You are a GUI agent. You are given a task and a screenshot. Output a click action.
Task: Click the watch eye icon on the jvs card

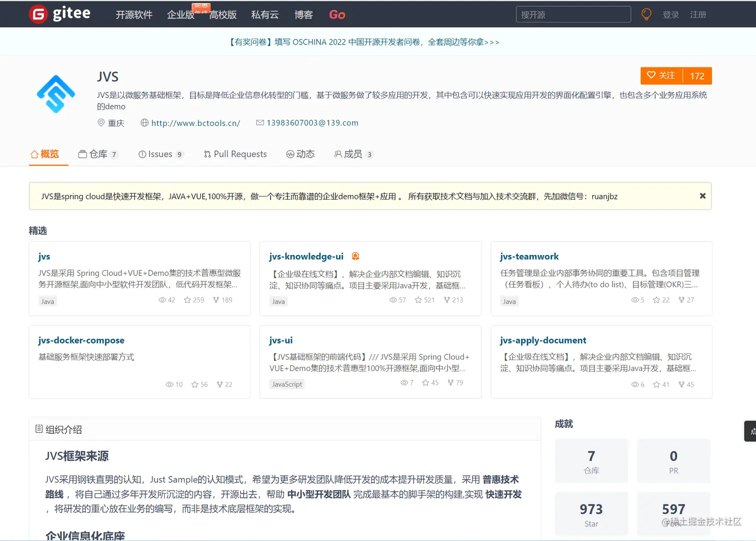click(x=162, y=300)
